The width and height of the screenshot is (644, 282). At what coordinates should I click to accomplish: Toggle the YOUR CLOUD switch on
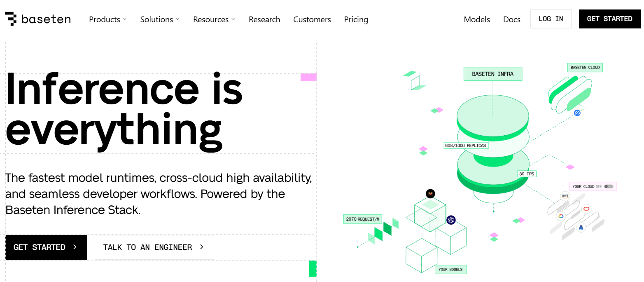(x=609, y=186)
